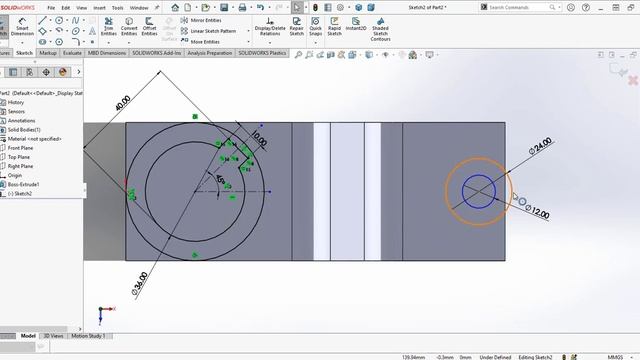Viewport: 640px width, 360px height.
Task: Toggle Shaded Sketch Contours
Action: point(380,29)
